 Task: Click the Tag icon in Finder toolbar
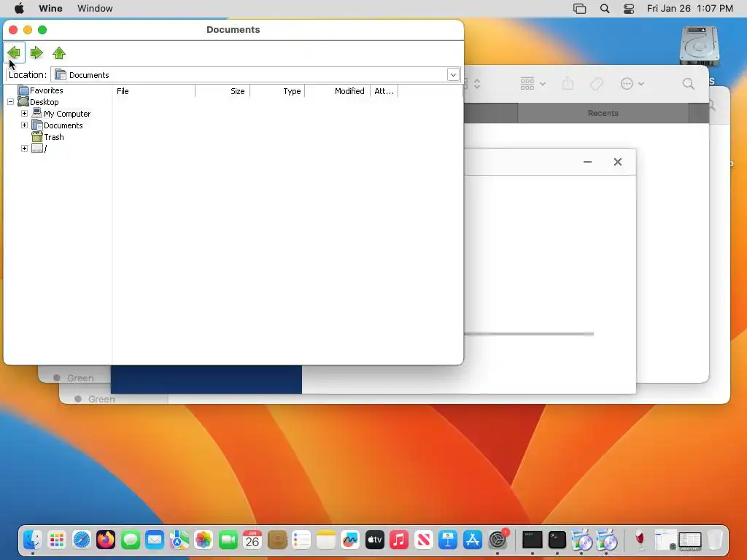click(x=597, y=85)
